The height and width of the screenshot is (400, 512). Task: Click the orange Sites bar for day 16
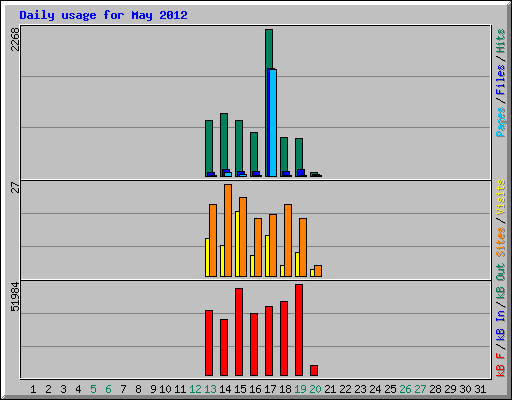coord(258,247)
